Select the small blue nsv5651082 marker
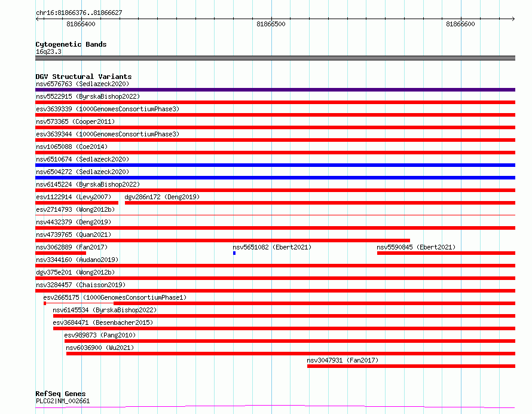 click(x=234, y=253)
